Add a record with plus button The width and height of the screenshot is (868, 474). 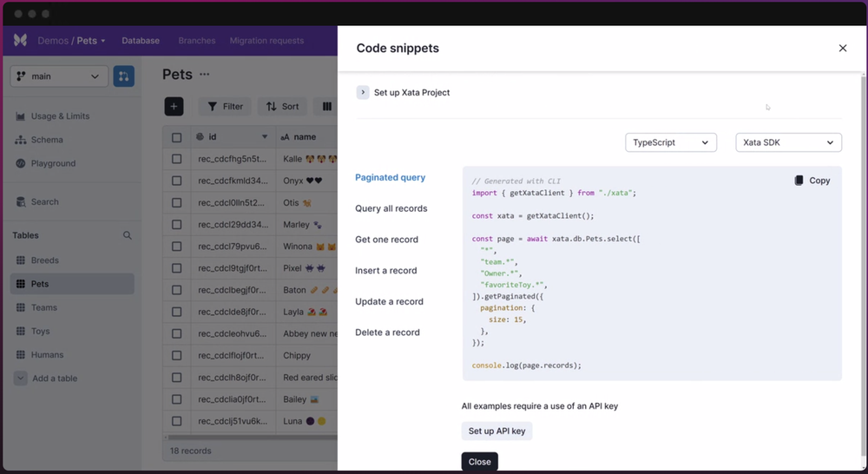point(174,106)
